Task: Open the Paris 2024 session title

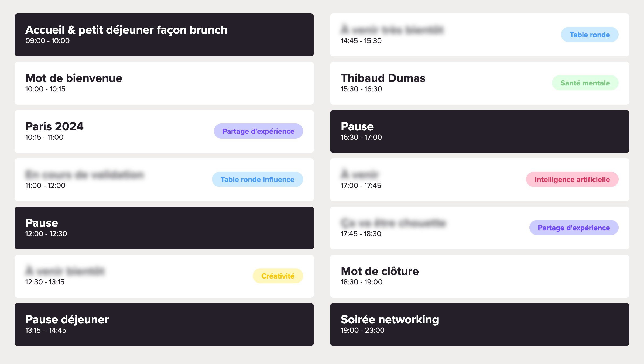Action: [x=54, y=126]
